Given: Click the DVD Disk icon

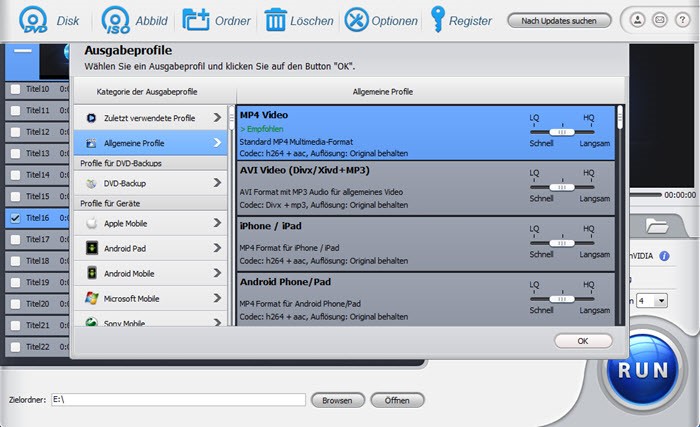Looking at the screenshot, I should click(33, 20).
